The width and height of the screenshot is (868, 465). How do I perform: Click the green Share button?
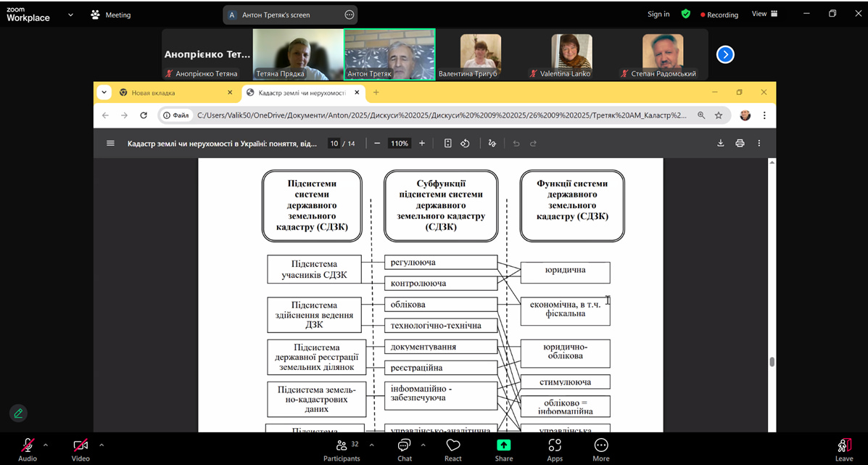[503, 449]
